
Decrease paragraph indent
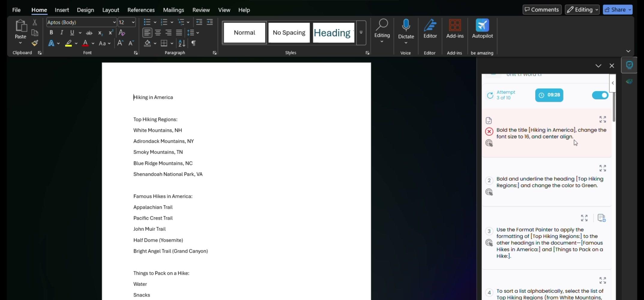[199, 22]
